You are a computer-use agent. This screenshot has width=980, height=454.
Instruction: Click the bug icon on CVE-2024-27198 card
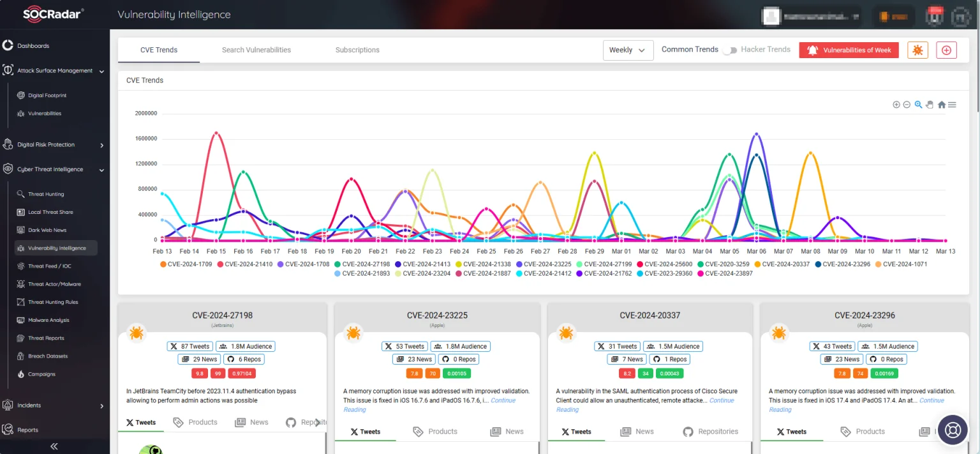[x=136, y=333]
